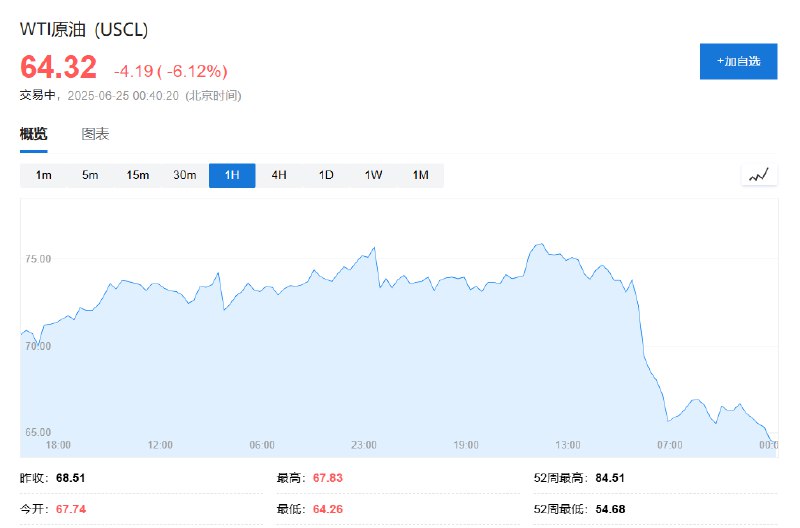The width and height of the screenshot is (800, 528).
Task: Click the 06:00 x-axis label
Action: pos(262,445)
